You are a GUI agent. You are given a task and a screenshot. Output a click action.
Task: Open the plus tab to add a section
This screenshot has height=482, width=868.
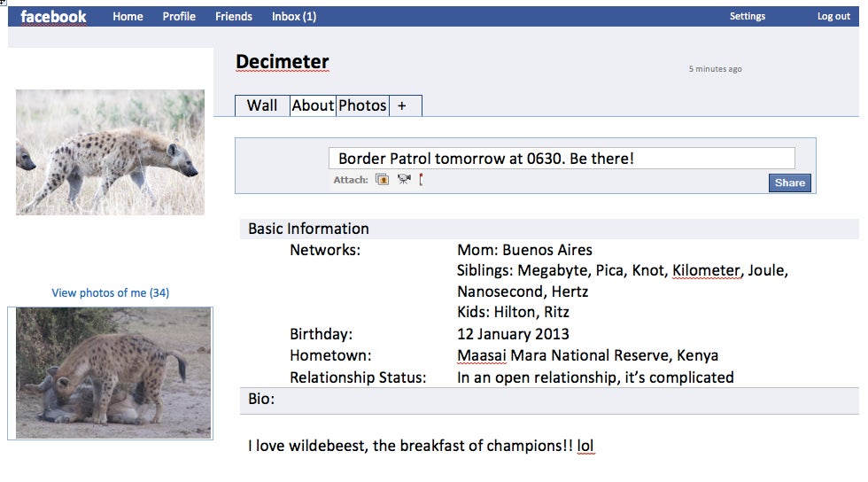point(406,105)
